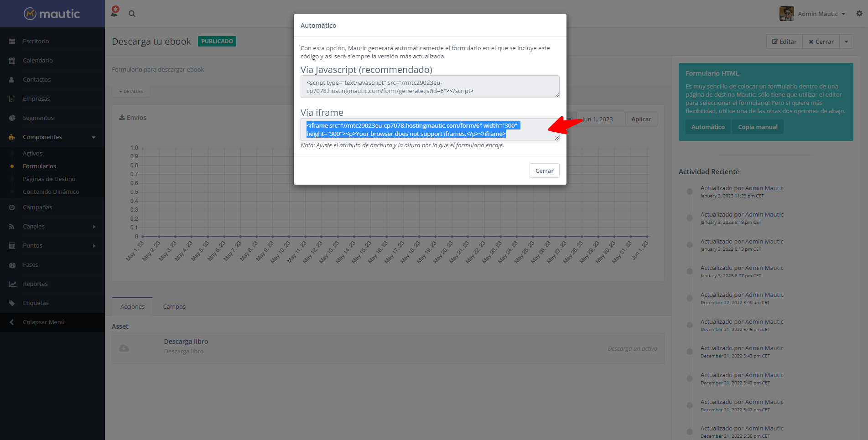This screenshot has width=868, height=440.
Task: Click the Colapsar Menú left chevron icon
Action: click(12, 322)
